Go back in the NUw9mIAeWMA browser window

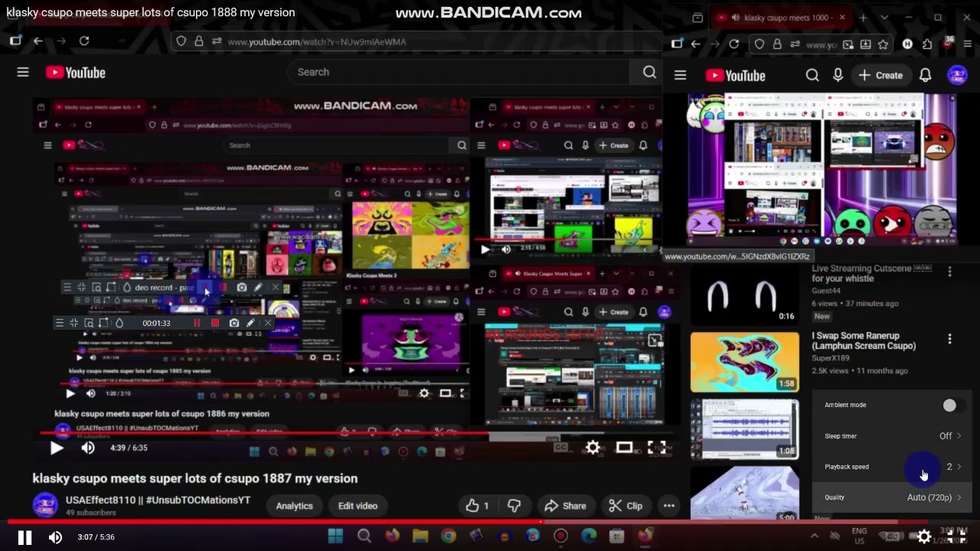38,41
